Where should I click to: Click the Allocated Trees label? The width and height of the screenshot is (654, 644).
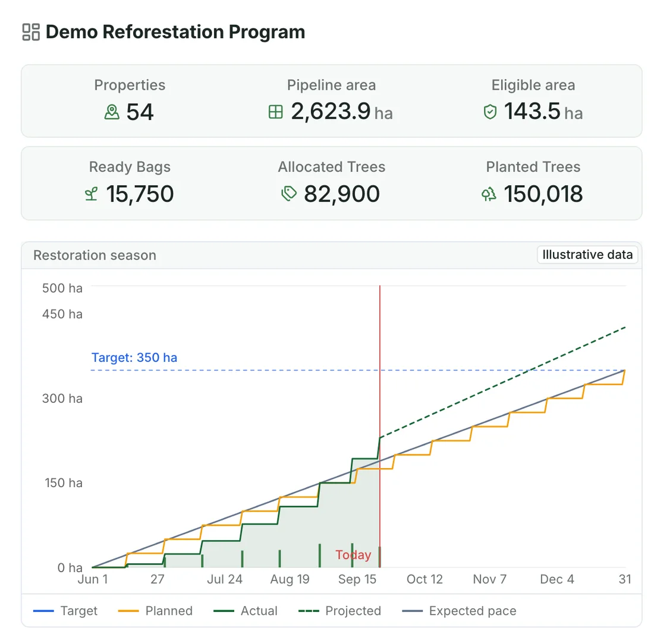[332, 167]
